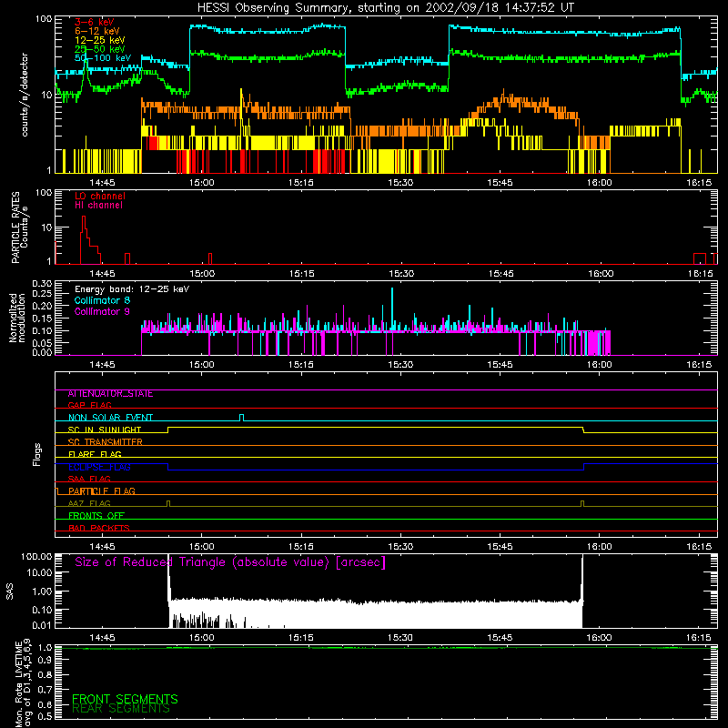Click the FLARE_FLAG label
The width and height of the screenshot is (728, 728).
(95, 454)
